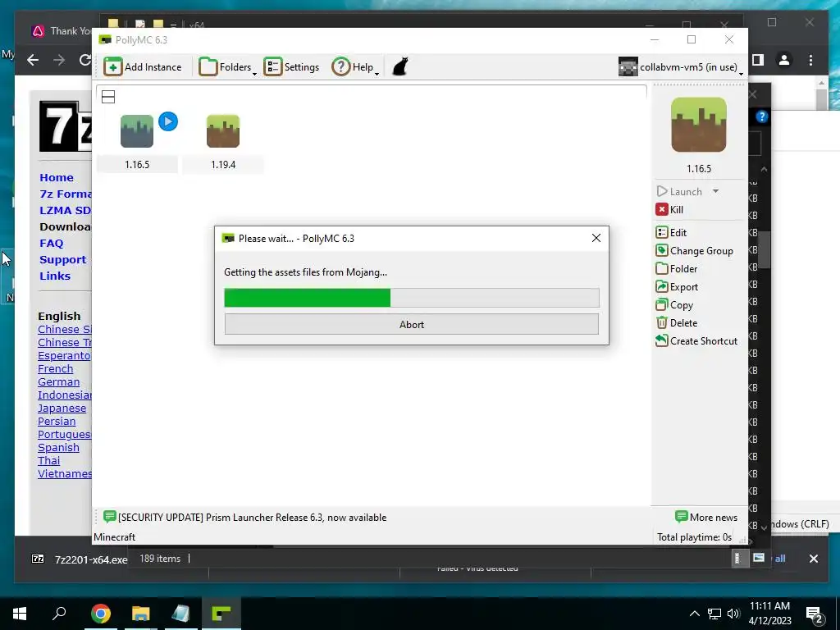840x630 pixels.
Task: Click Edit in the instance sidebar
Action: click(671, 233)
